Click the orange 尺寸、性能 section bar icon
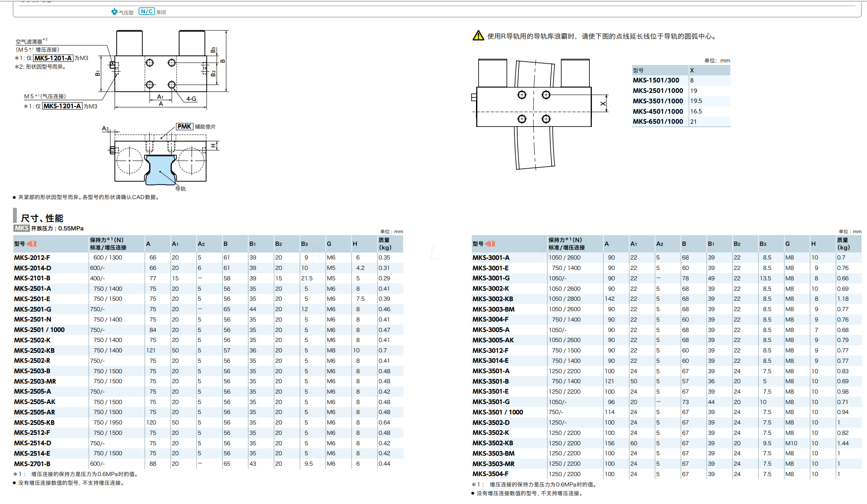 [x=15, y=217]
